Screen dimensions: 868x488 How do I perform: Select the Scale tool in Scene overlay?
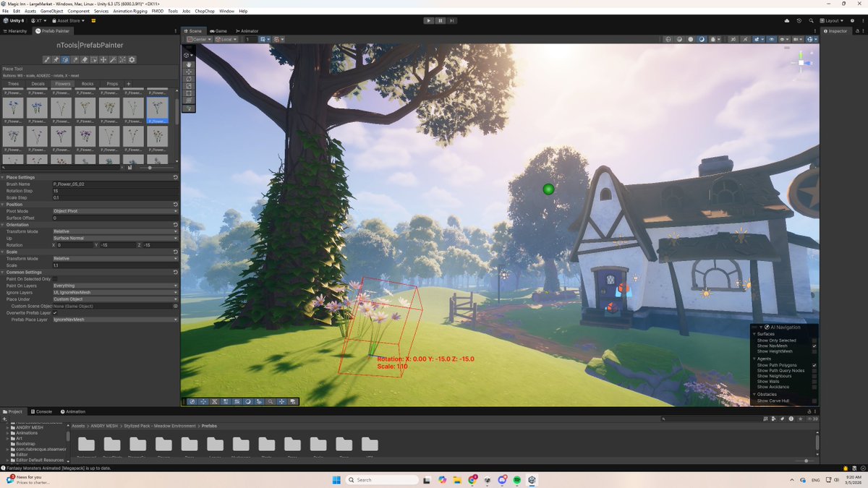click(x=189, y=86)
